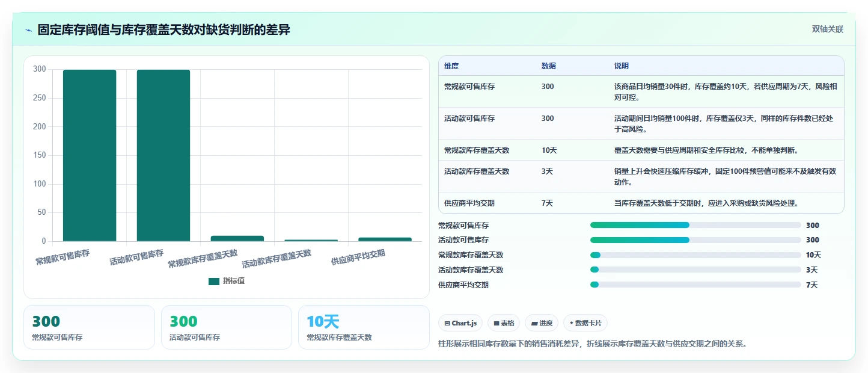Click the 供应商平均交期 chart bar
Screen dimensions: 868x373
(385, 239)
